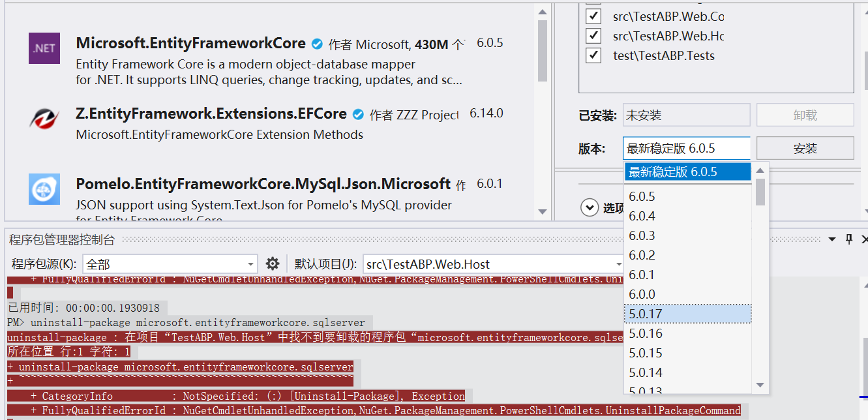Viewport: 868px width, 420px height.
Task: Click the Pomelo.EntityFrameworkCore.MySql.Json.Microsoft package title
Action: point(263,184)
